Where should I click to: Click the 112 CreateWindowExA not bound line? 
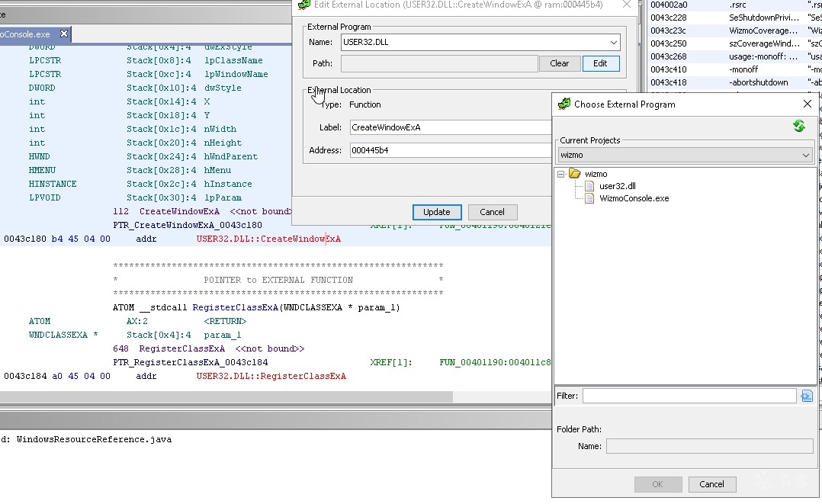point(202,211)
